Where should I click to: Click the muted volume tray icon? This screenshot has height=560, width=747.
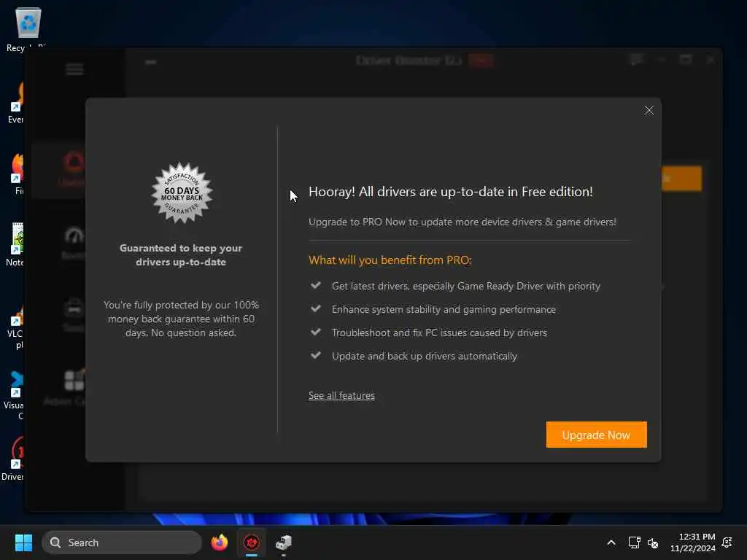[x=653, y=542]
